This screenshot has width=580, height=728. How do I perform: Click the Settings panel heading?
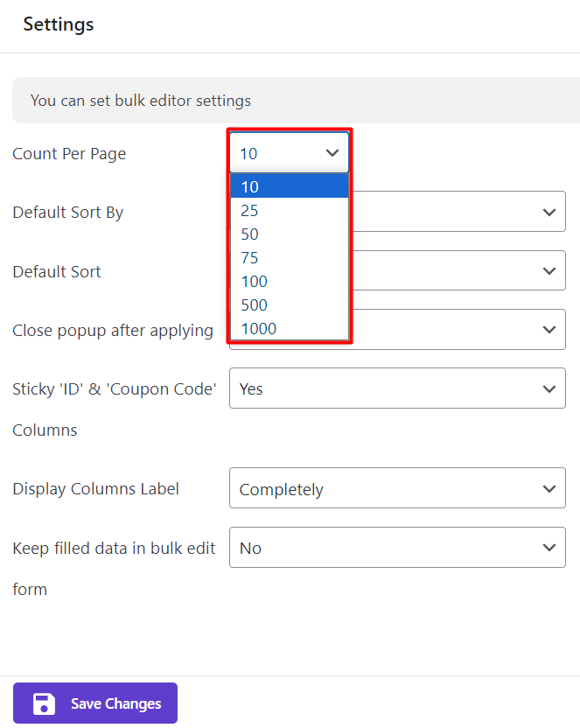pyautogui.click(x=59, y=24)
